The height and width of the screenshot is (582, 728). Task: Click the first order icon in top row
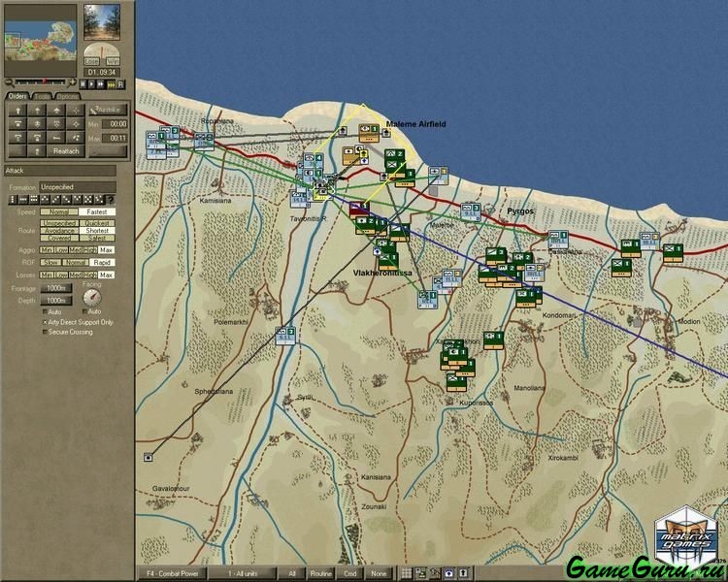pyautogui.click(x=17, y=111)
